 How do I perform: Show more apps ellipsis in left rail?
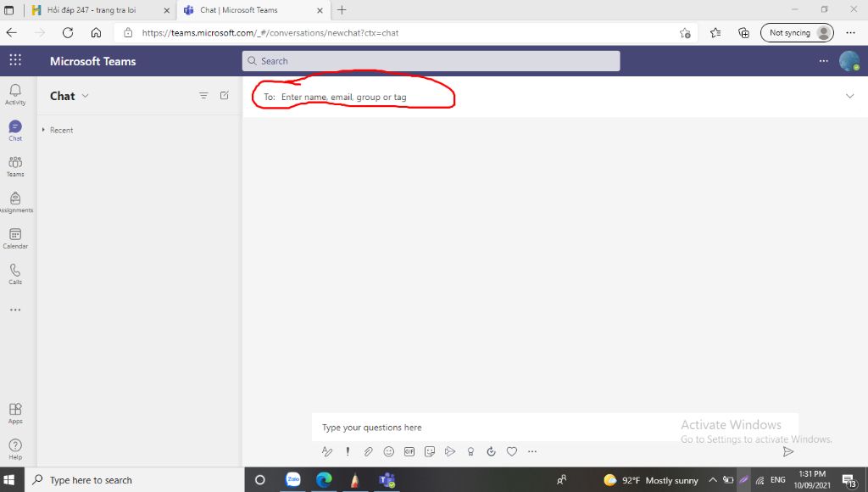(x=15, y=310)
